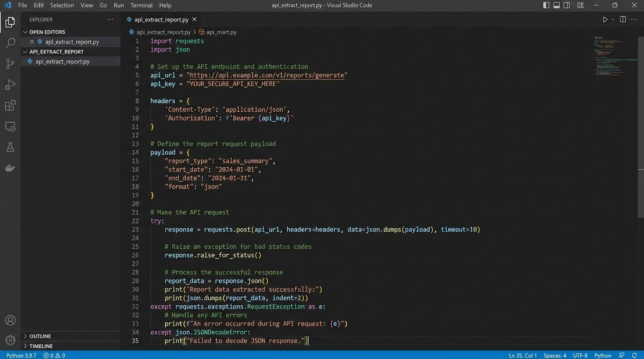Open the Remote Explorer view
The width and height of the screenshot is (644, 359).
click(x=10, y=127)
